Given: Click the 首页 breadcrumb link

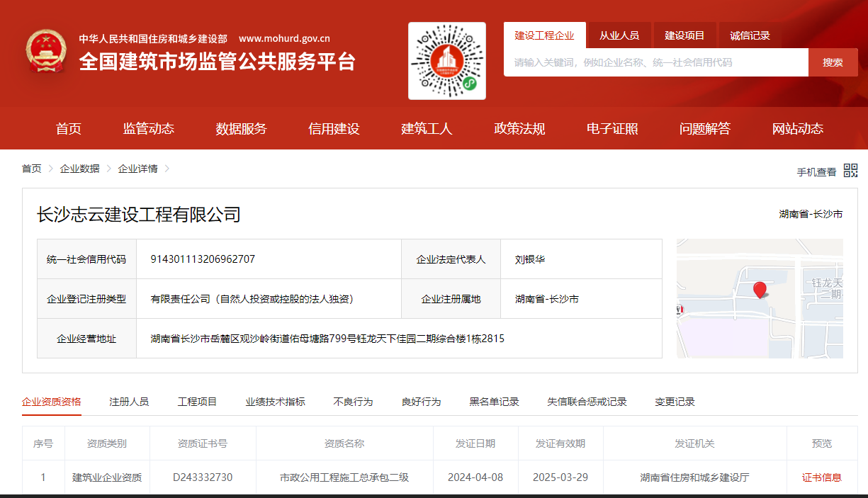Looking at the screenshot, I should click(x=31, y=169).
